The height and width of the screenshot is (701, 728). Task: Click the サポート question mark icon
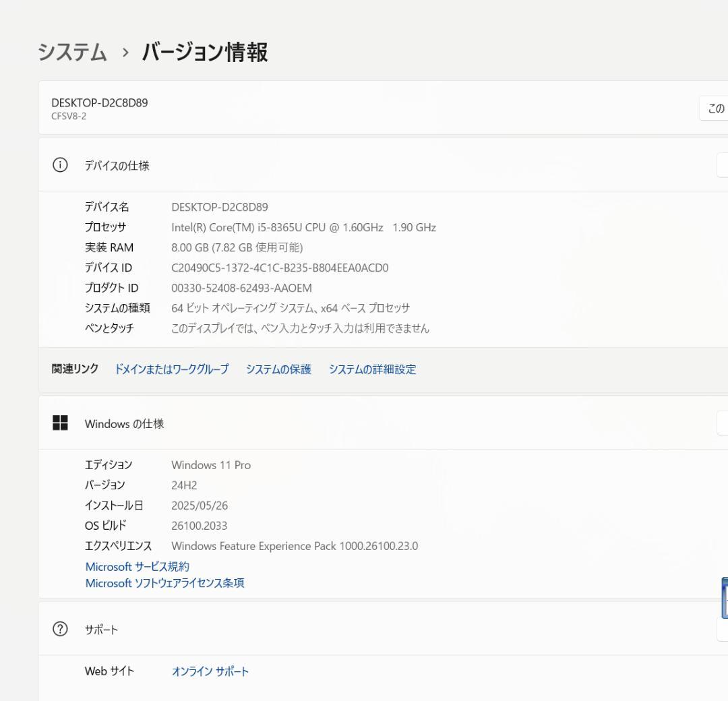[x=60, y=629]
